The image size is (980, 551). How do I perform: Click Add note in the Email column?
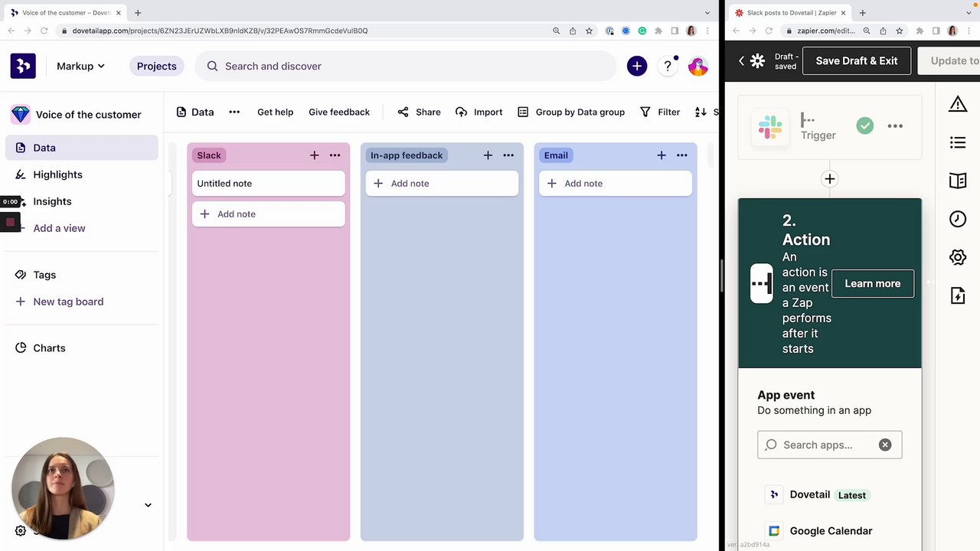[616, 184]
